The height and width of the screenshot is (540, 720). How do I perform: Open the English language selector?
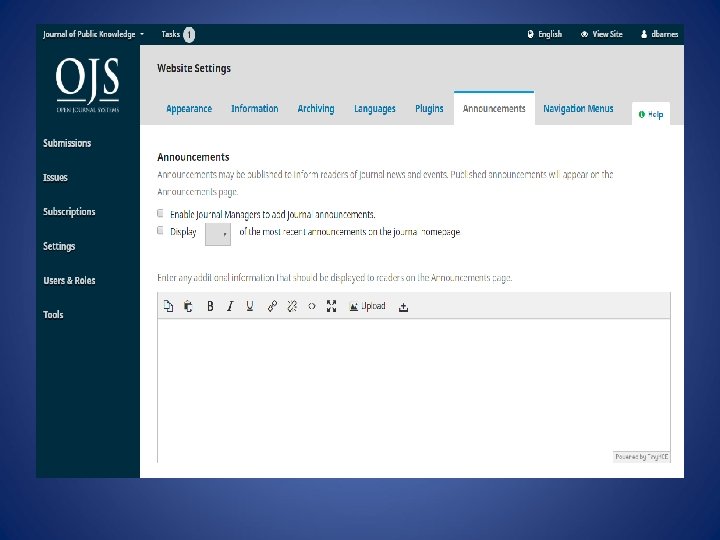point(545,34)
